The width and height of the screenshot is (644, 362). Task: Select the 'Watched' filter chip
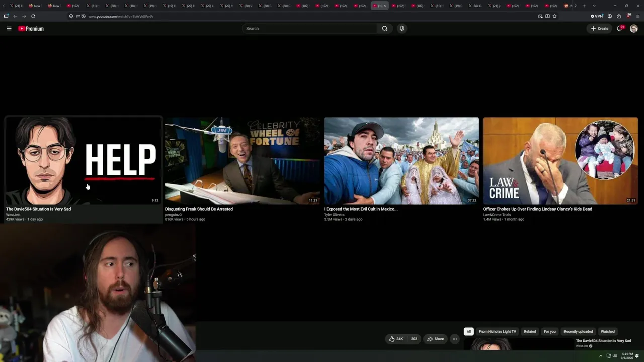coord(608,332)
